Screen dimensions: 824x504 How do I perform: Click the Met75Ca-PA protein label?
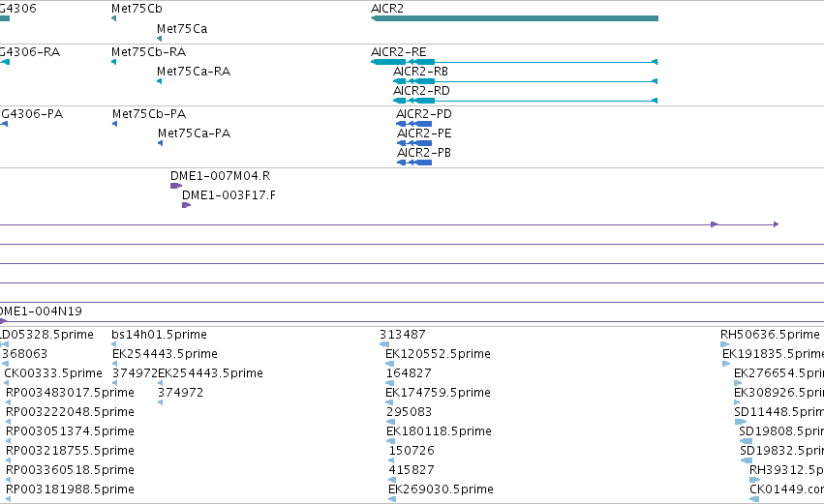coord(194,133)
